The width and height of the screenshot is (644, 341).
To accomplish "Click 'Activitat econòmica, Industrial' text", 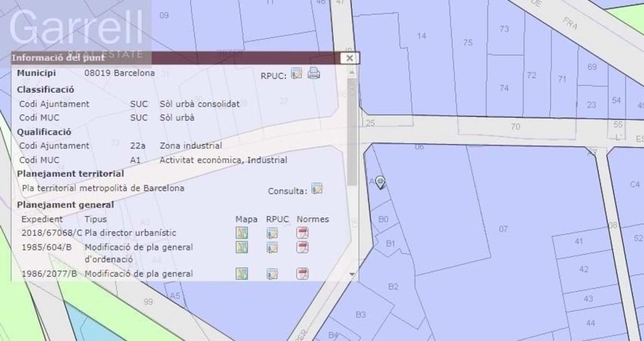I will point(223,160).
